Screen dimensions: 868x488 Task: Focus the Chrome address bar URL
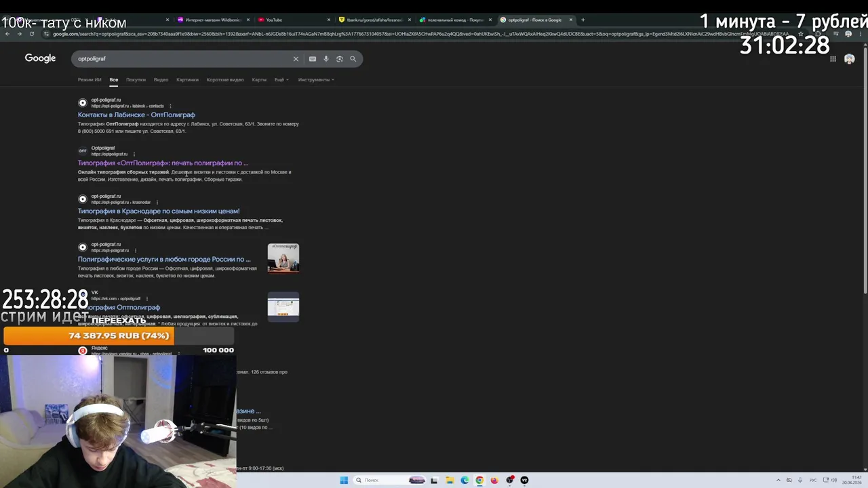pyautogui.click(x=420, y=34)
